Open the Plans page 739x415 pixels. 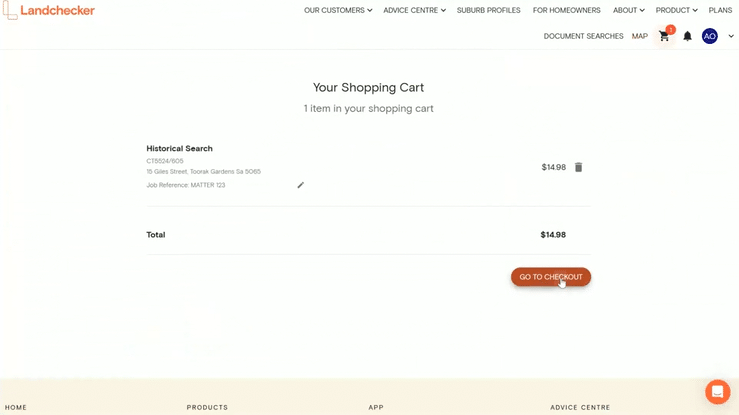[720, 10]
